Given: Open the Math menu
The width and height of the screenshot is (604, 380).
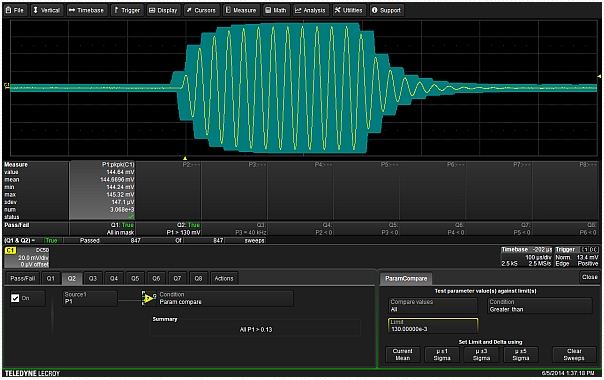Looking at the screenshot, I should point(276,10).
